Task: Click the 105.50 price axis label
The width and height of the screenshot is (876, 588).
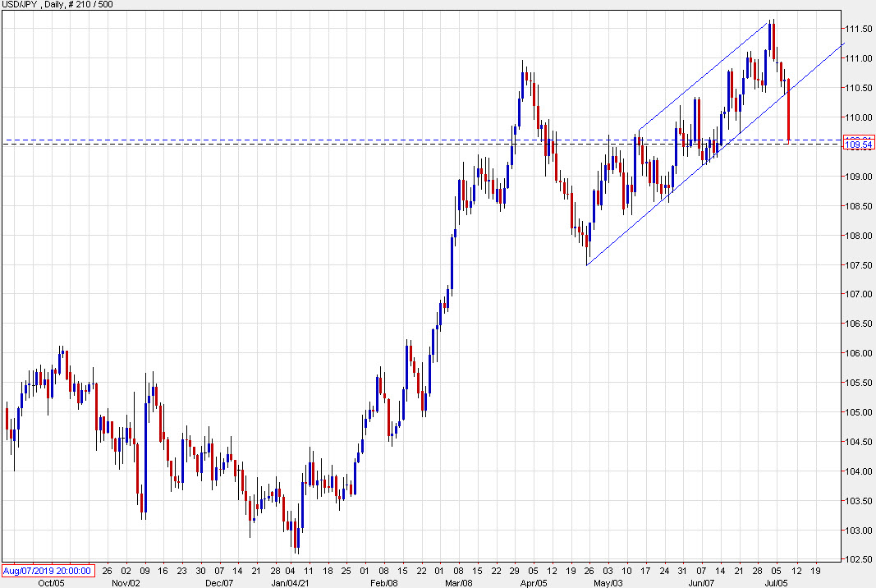Action: [859, 383]
